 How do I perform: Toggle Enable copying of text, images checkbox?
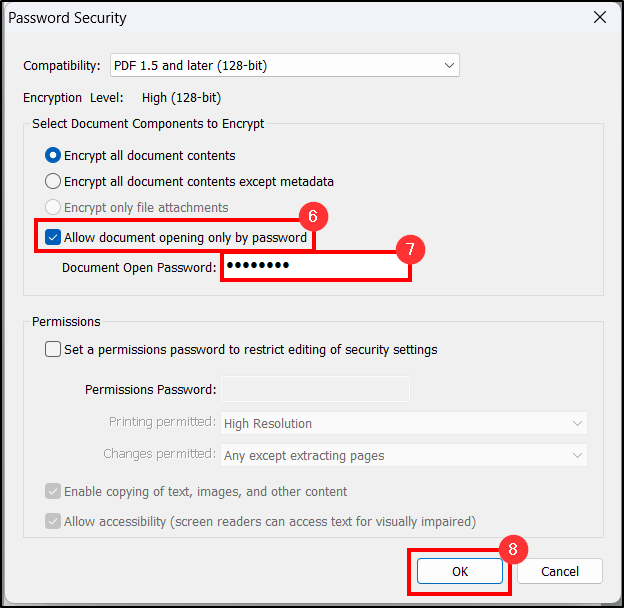click(x=53, y=492)
